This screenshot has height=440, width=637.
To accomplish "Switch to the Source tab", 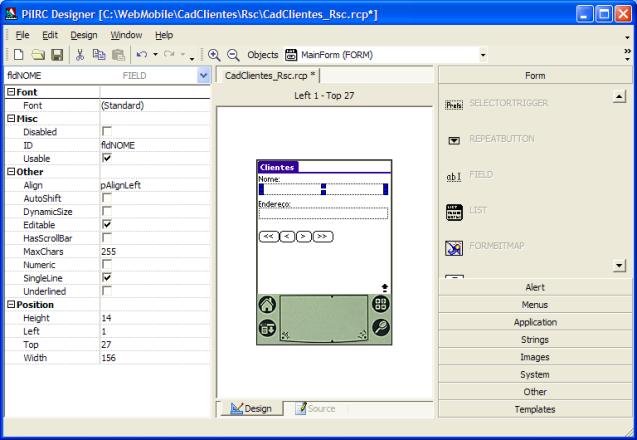I will coord(315,408).
